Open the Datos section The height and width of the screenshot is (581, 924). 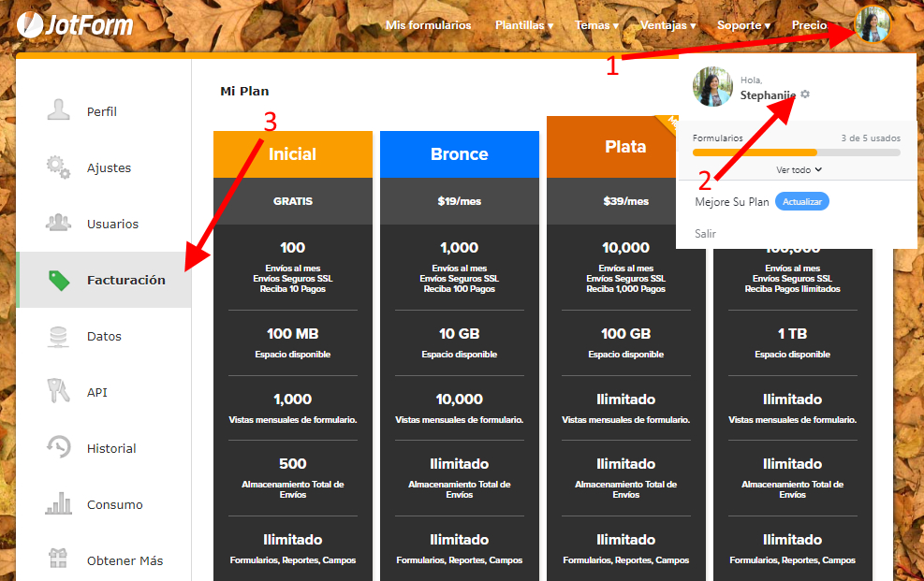point(104,336)
